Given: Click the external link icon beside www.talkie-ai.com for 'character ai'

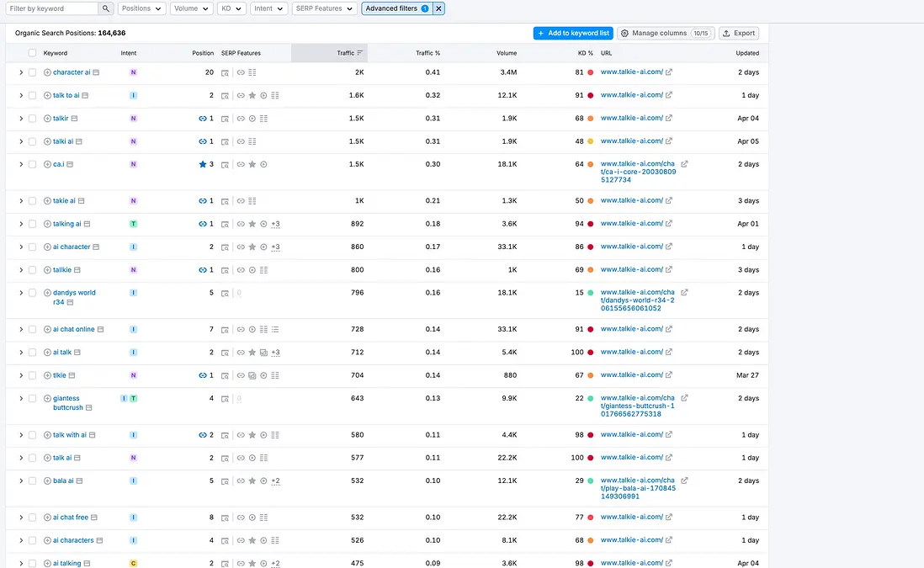Looking at the screenshot, I should (x=669, y=72).
